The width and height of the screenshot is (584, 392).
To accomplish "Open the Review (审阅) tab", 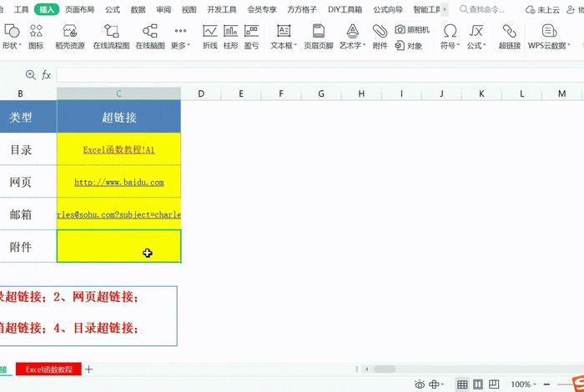I will [164, 10].
